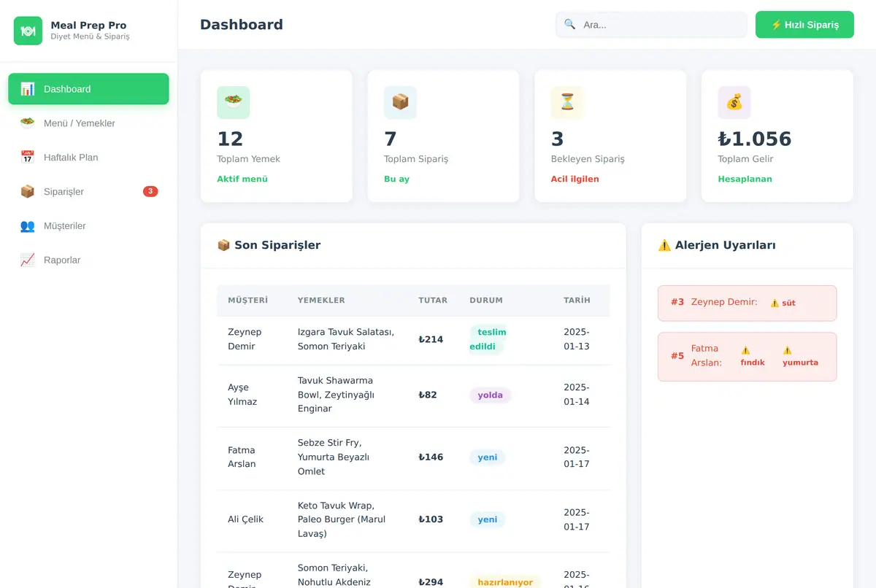Click the #5 Fatma Arslan allergen alert

pyautogui.click(x=747, y=357)
